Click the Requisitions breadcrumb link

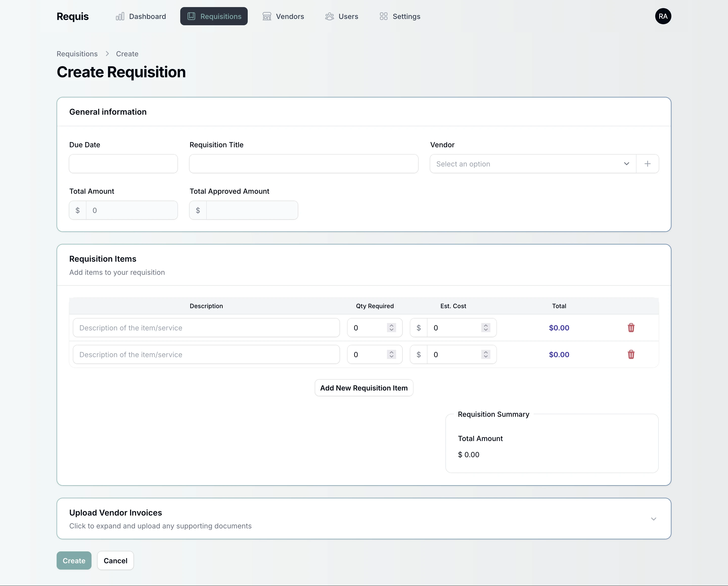click(x=77, y=54)
